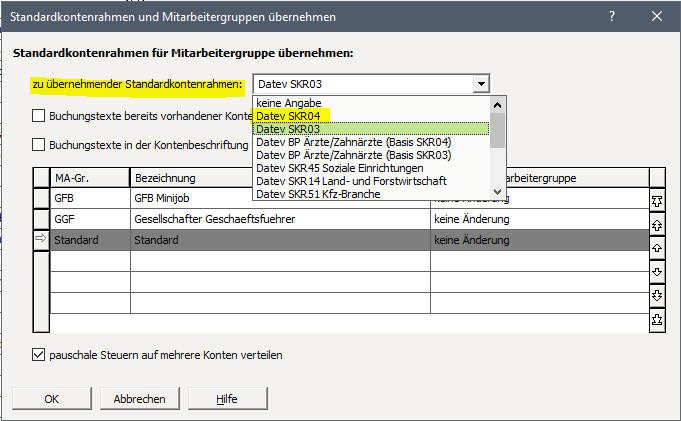This screenshot has height=421, width=681.
Task: Click the arrow row selector of Standard row
Action: 41,239
